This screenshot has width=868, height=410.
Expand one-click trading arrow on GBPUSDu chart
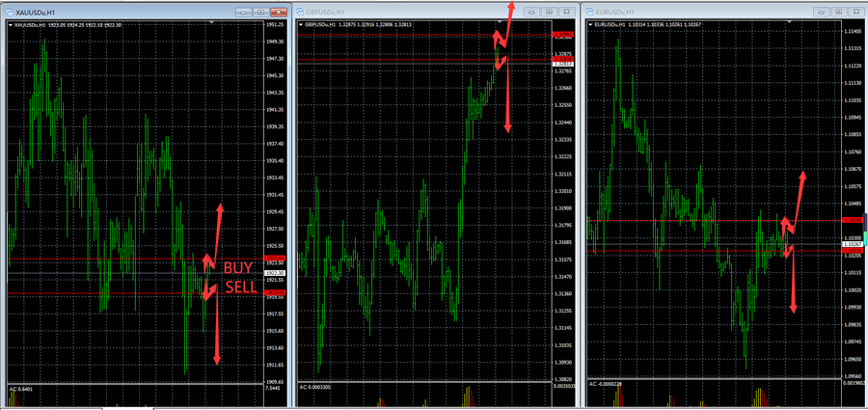tap(302, 26)
